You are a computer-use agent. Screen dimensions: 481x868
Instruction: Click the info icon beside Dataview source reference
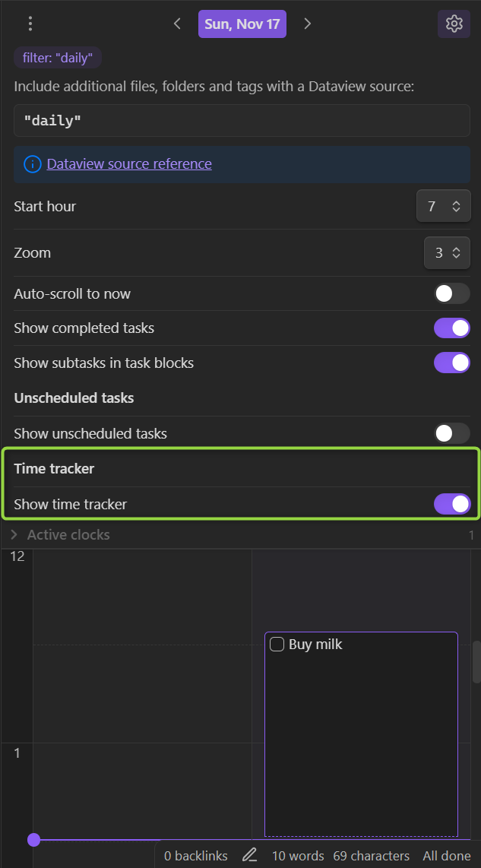pyautogui.click(x=33, y=164)
